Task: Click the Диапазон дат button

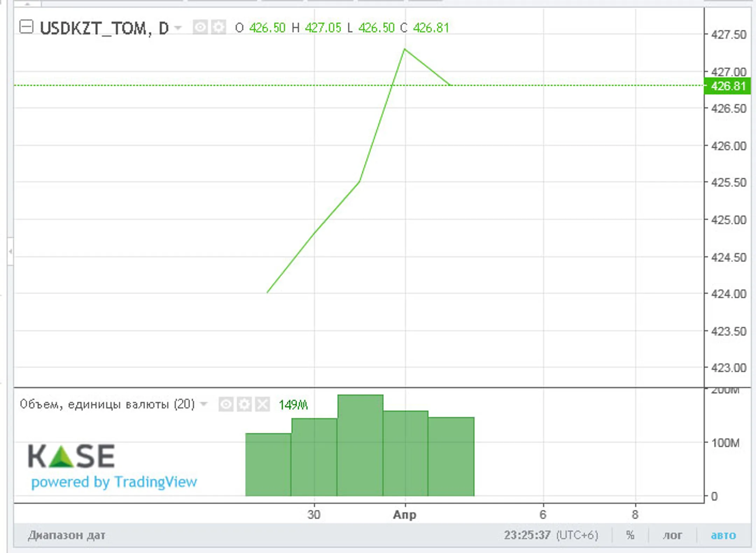Action: [66, 535]
